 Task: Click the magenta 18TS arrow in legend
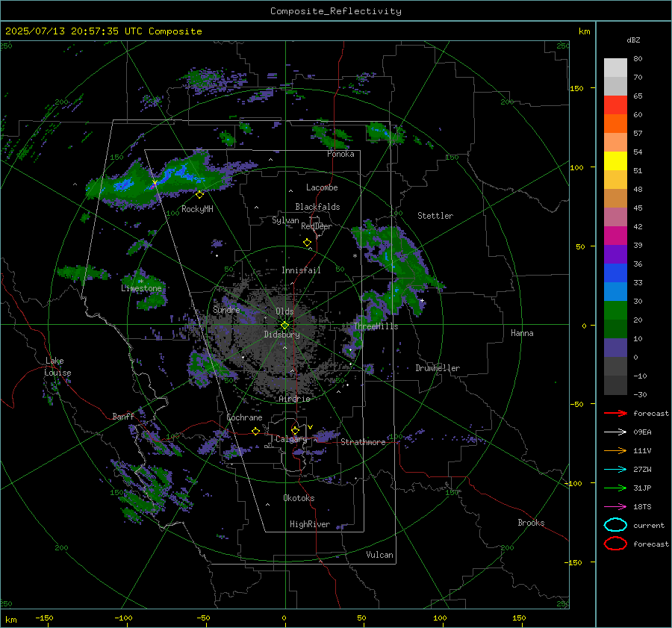point(615,507)
